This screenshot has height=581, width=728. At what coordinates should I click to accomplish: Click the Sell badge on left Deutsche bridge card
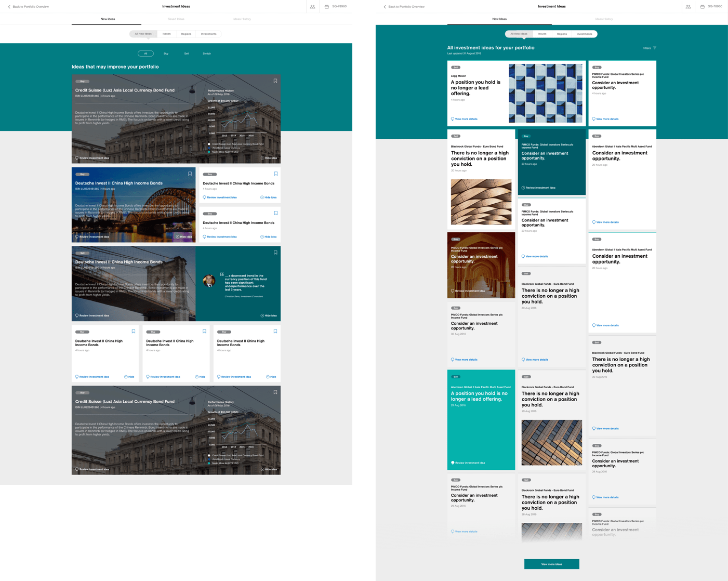point(82,253)
